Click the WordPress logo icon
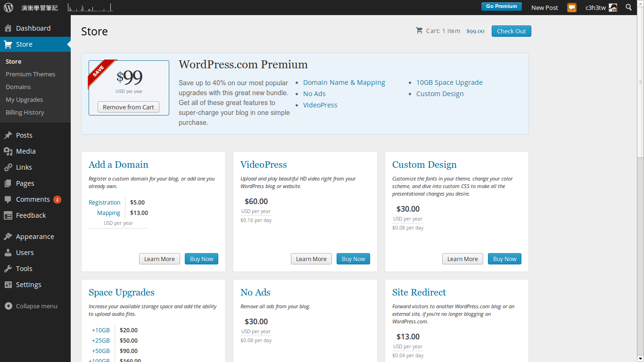 click(x=8, y=8)
